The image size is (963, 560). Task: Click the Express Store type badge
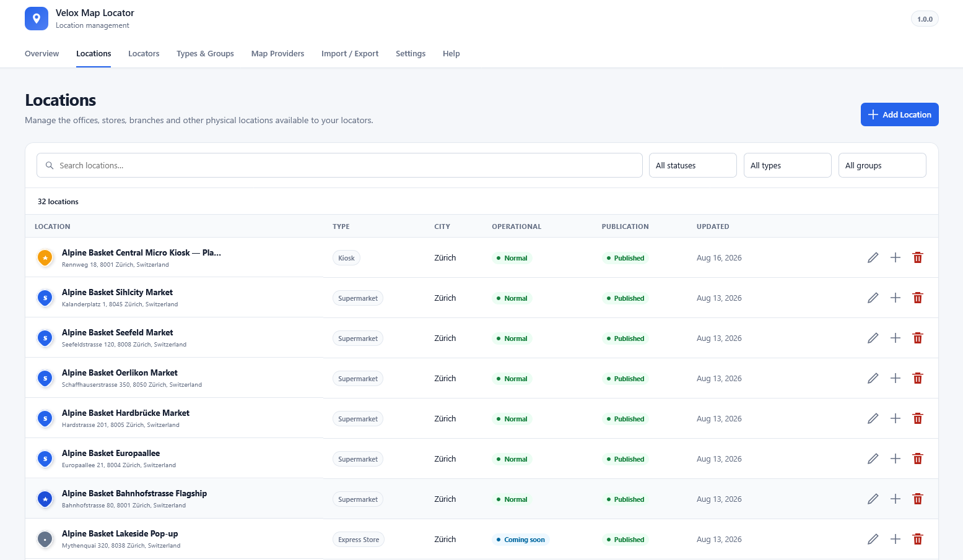359,540
